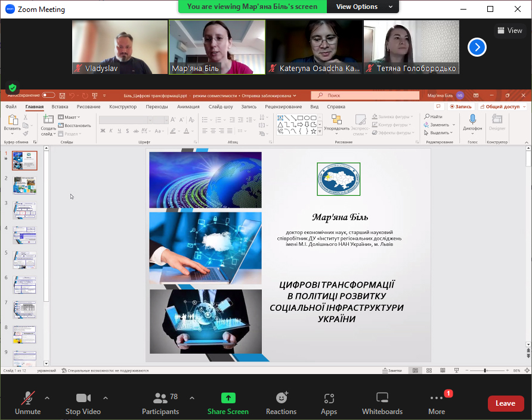Unmute the microphone
Viewport: 532px width, 420px height.
tap(27, 399)
